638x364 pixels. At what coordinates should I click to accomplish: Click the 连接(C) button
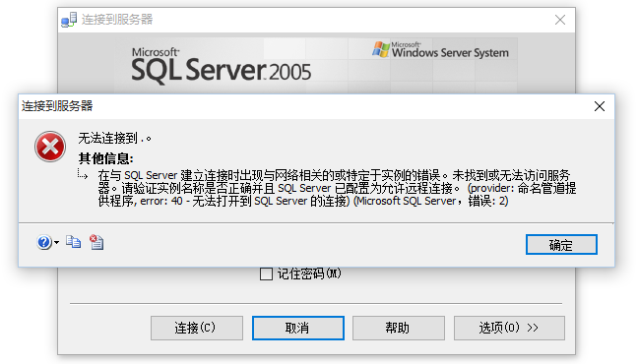197,328
